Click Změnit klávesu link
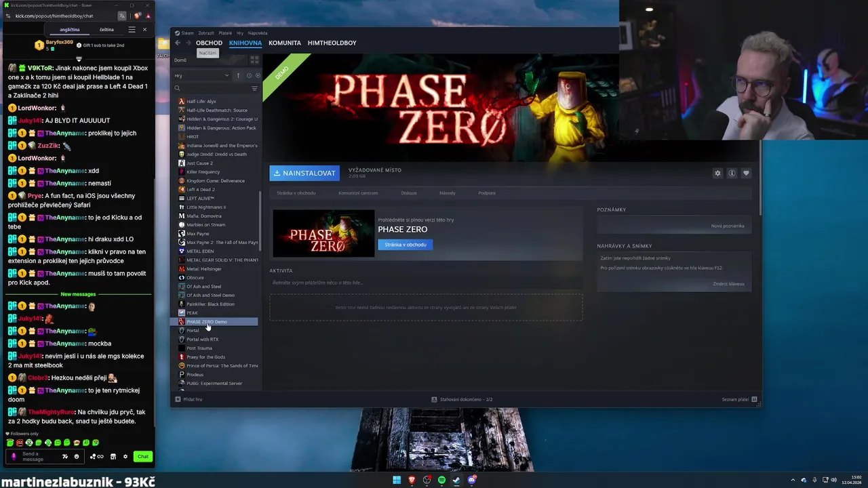Image resolution: width=868 pixels, height=488 pixels. tap(728, 284)
